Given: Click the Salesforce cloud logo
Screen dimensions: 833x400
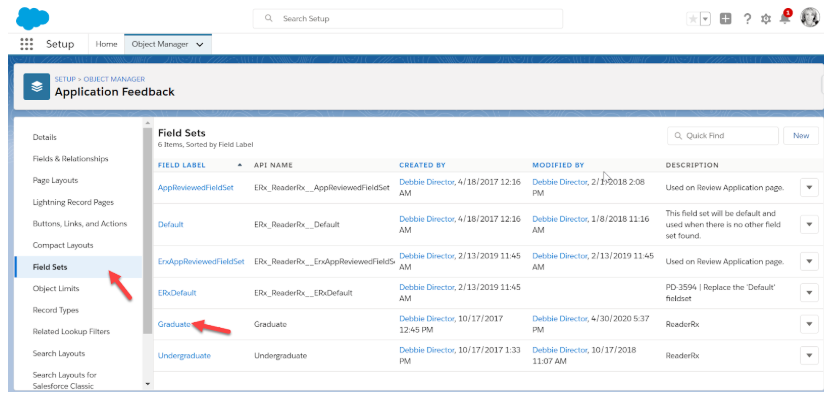Looking at the screenshot, I should tap(33, 17).
